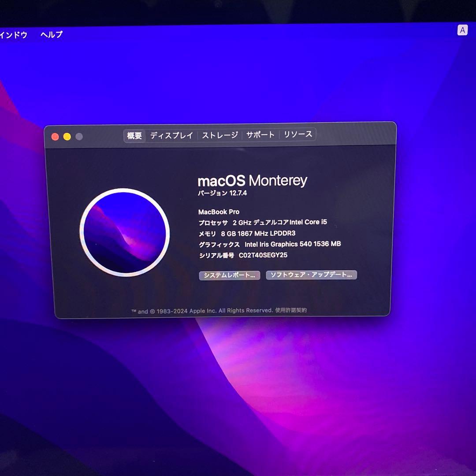
Task: Click the yellow minimize traffic light icon
Action: point(67,137)
